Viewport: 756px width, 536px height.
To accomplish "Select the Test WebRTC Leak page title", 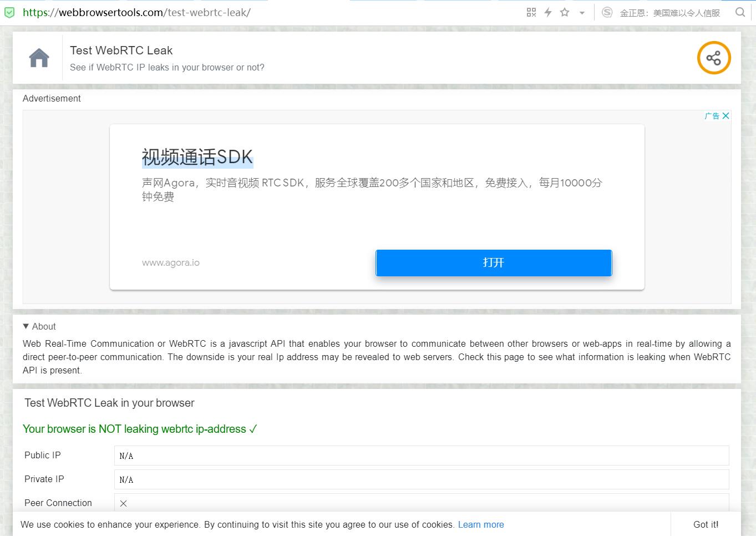I will [121, 50].
